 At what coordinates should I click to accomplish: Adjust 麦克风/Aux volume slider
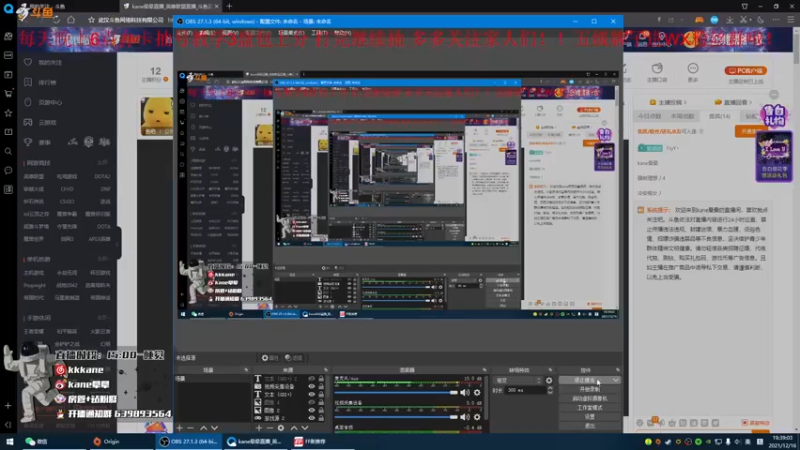click(396, 392)
